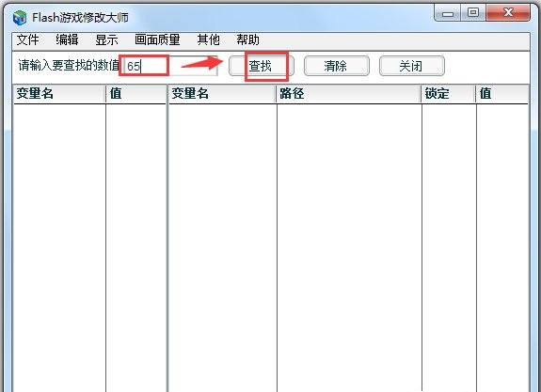Viewport: 541px width, 392px height.
Task: Select the left-pane 值 column header
Action: (136, 94)
